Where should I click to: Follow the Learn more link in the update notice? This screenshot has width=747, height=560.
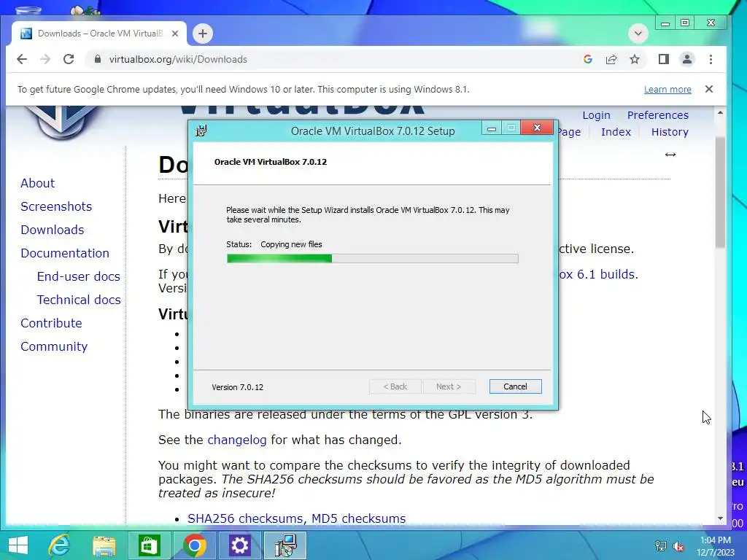click(667, 89)
